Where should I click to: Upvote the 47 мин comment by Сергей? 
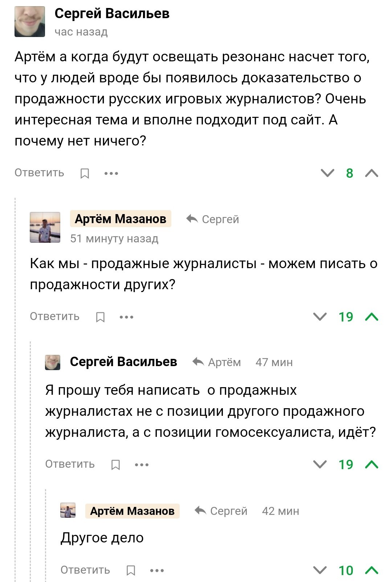click(372, 464)
